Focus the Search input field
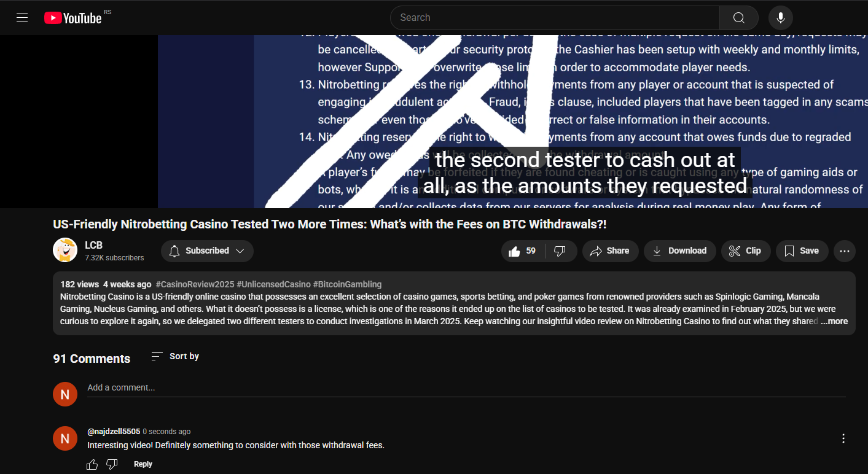Screen dimensions: 868x474 tap(555, 18)
